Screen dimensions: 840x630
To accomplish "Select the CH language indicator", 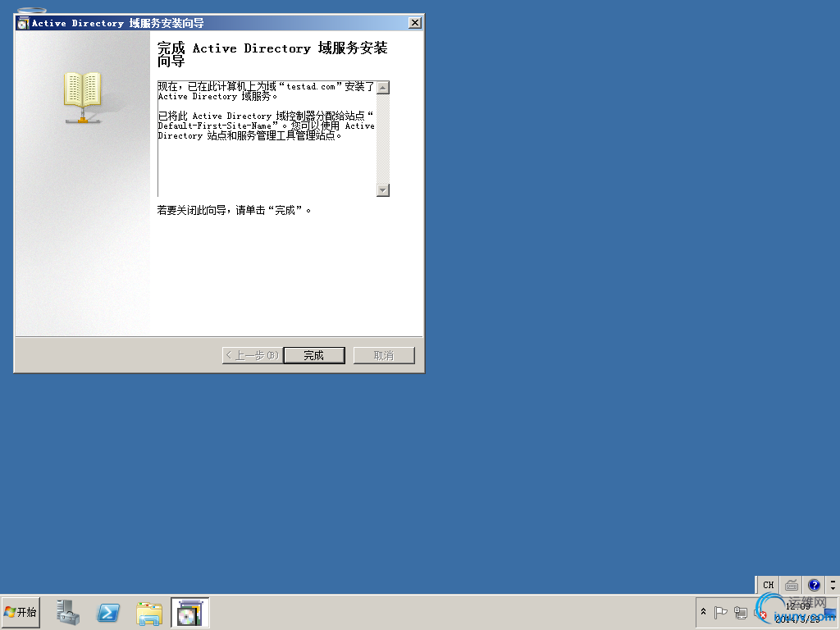I will 768,585.
